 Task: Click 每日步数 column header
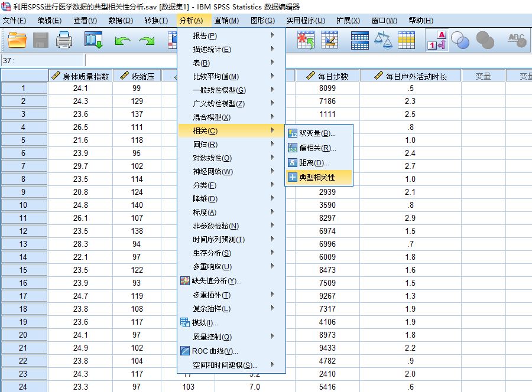click(327, 76)
